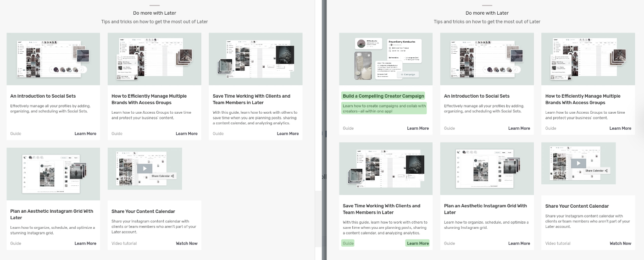The height and width of the screenshot is (260, 644).
Task: Click Learn More for Access Groups guide in right pane
Action: [x=620, y=128]
